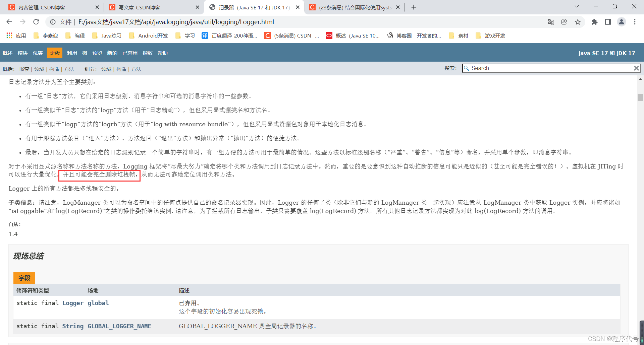This screenshot has width=644, height=345.
Task: Jump to detail 领域 field link
Action: click(x=106, y=69)
